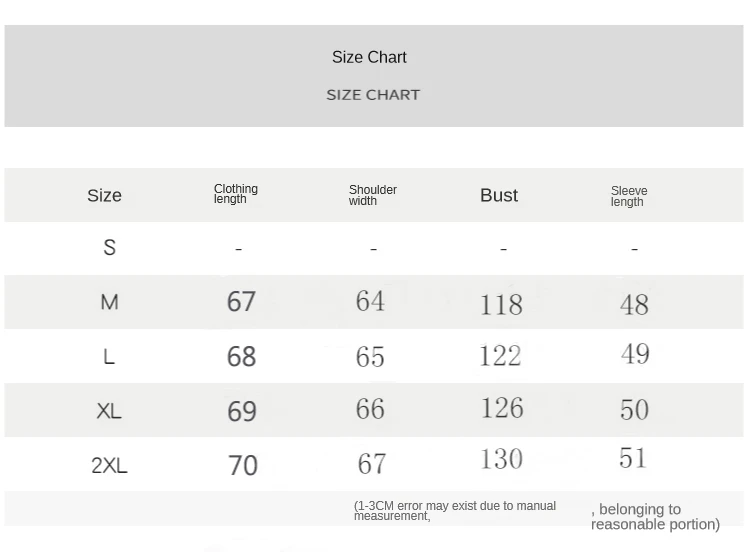The width and height of the screenshot is (749, 552).
Task: Select the XL sleeve length value 50
Action: (634, 410)
